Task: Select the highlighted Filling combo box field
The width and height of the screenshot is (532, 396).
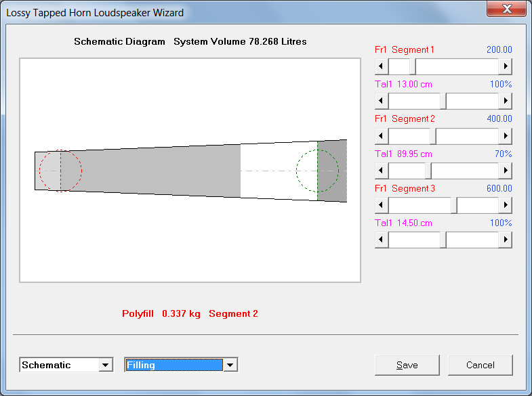Action: (x=174, y=365)
